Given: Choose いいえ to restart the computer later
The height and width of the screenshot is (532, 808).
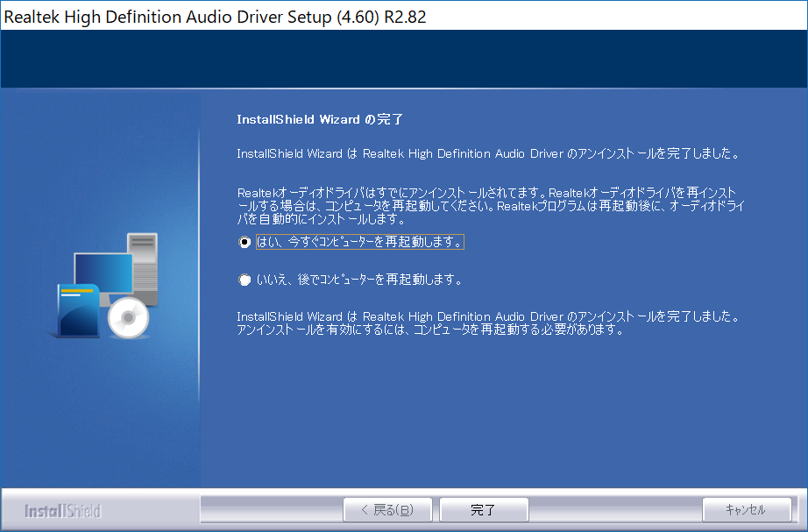Looking at the screenshot, I should tap(245, 279).
